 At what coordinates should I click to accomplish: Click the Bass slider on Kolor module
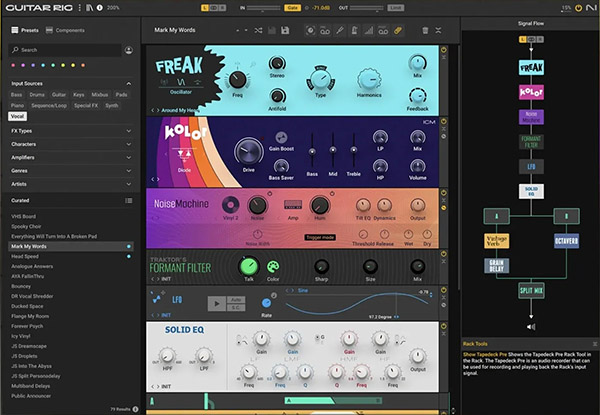[x=312, y=152]
